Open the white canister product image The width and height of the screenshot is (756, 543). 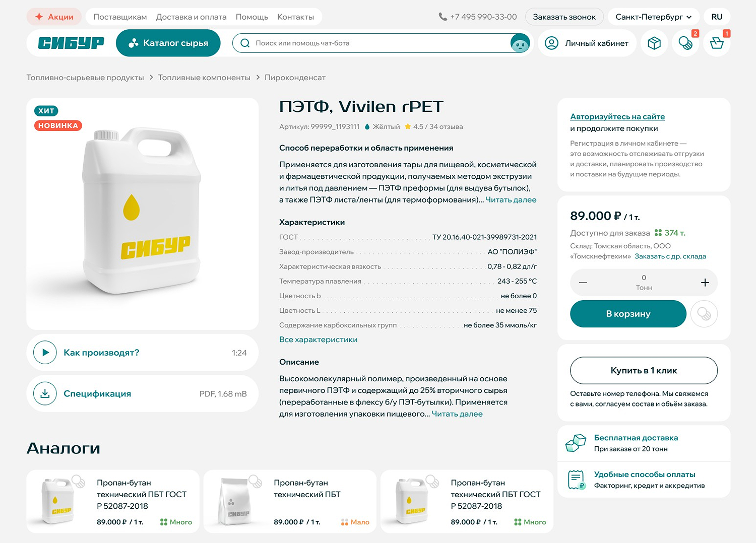(143, 212)
